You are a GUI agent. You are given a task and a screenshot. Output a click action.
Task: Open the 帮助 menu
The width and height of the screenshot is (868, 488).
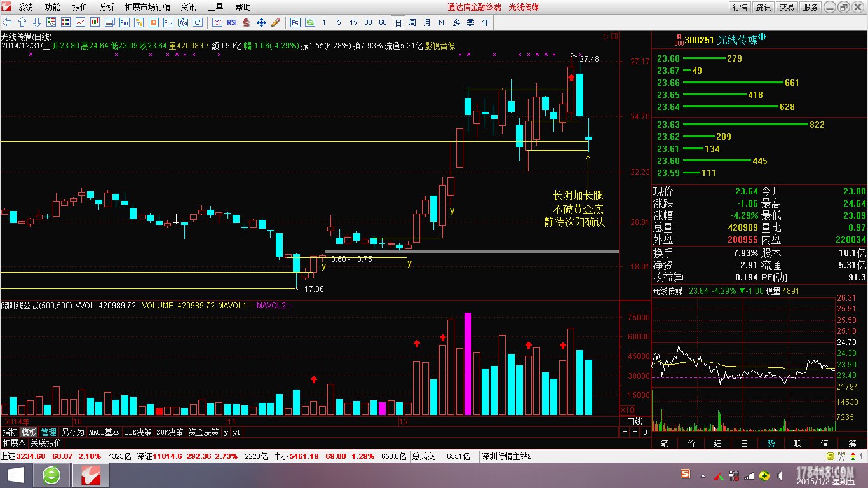pyautogui.click(x=243, y=7)
